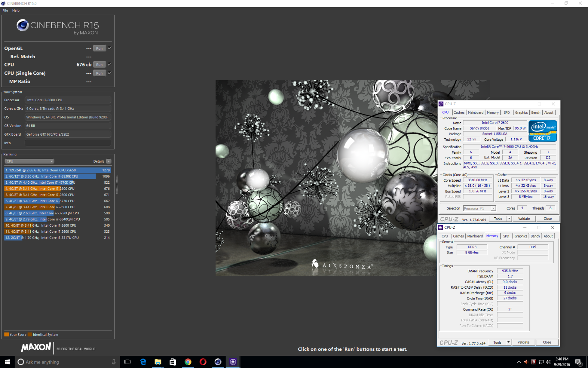Click the Cinebench R15 logo icon
This screenshot has height=368, width=588.
coord(22,25)
